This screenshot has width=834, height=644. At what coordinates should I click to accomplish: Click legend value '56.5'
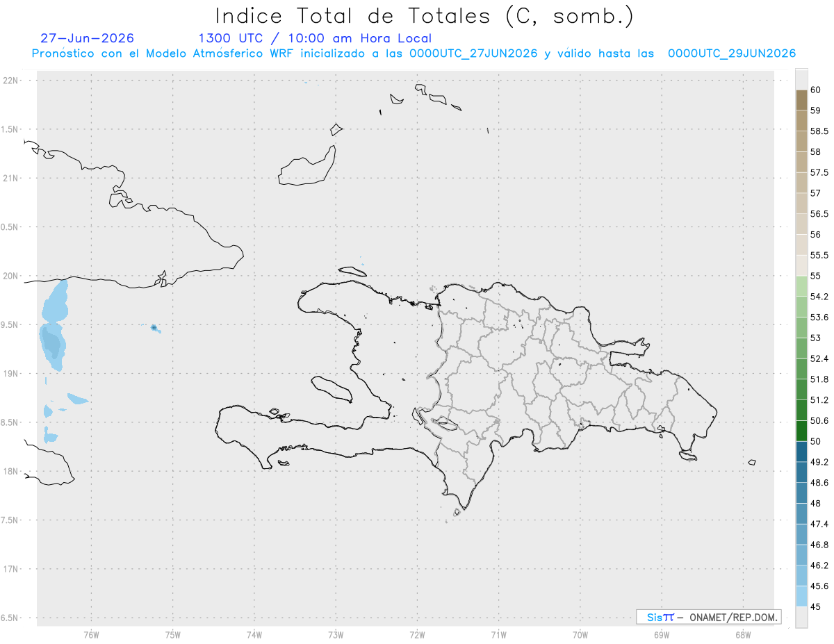click(x=818, y=214)
